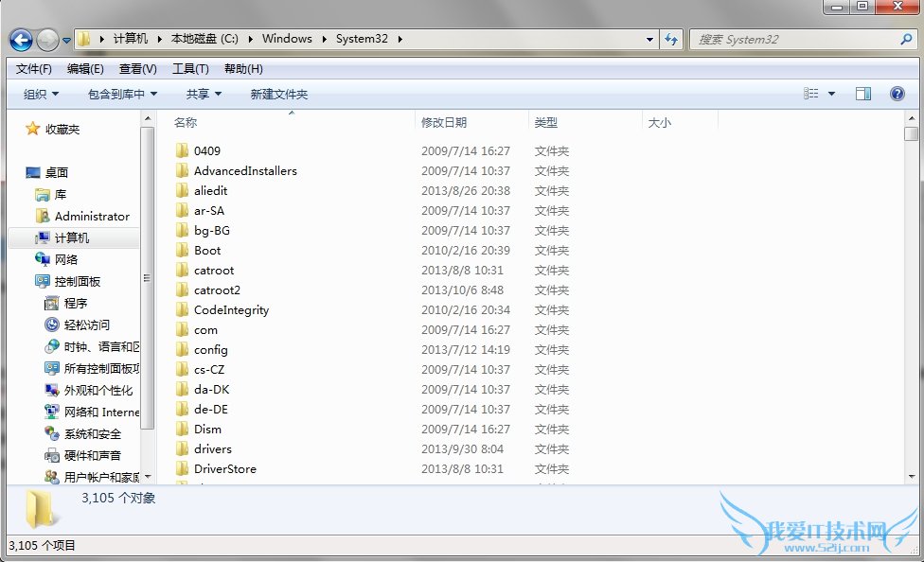Click the blue help icon
The width and height of the screenshot is (924, 562).
(897, 94)
